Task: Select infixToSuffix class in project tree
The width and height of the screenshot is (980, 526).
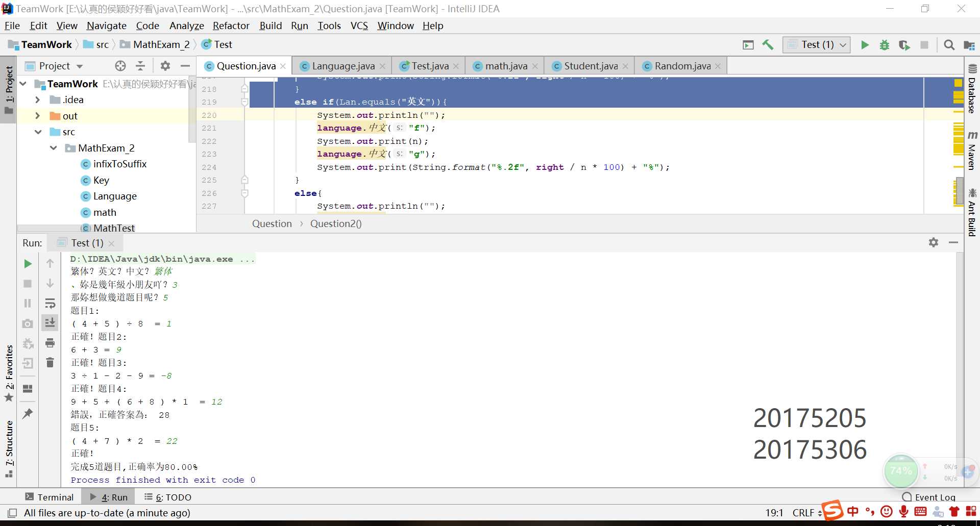Action: 119,164
